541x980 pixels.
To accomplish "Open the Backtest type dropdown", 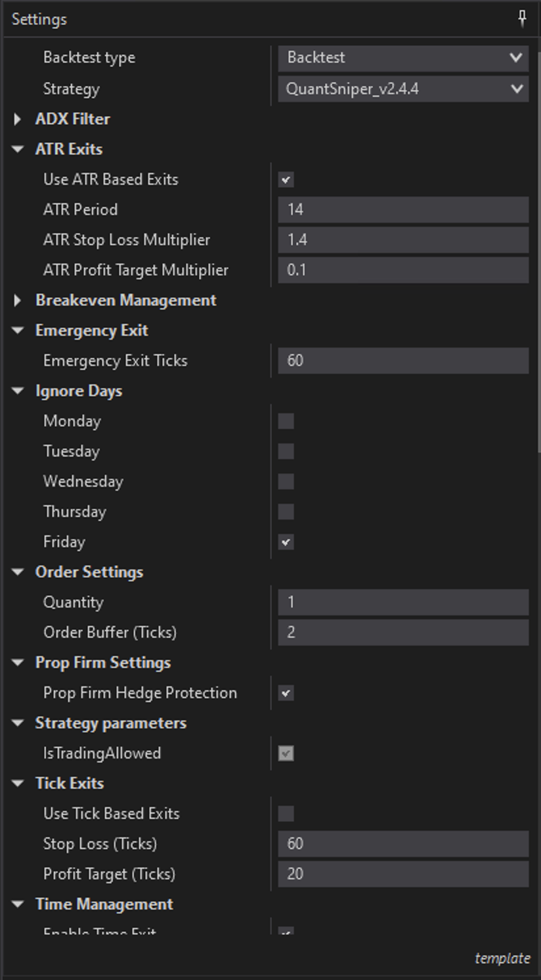I will tap(403, 58).
